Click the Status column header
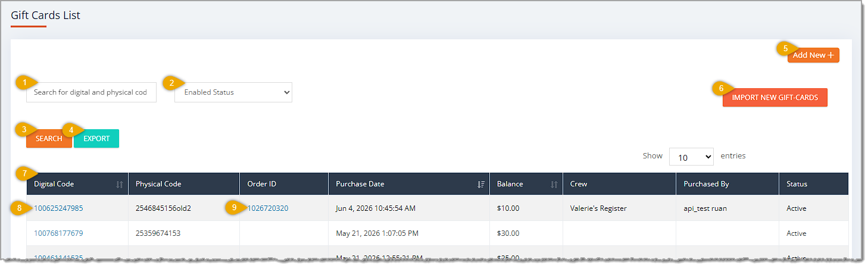The image size is (868, 268). pyautogui.click(x=814, y=184)
